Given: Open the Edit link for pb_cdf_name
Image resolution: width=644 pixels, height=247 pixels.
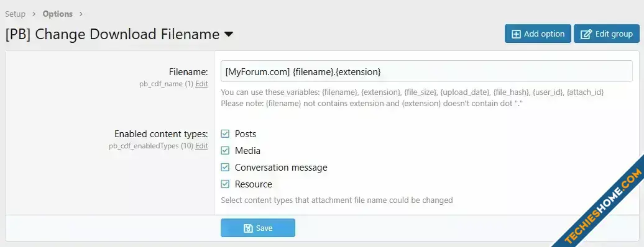Looking at the screenshot, I should (201, 84).
